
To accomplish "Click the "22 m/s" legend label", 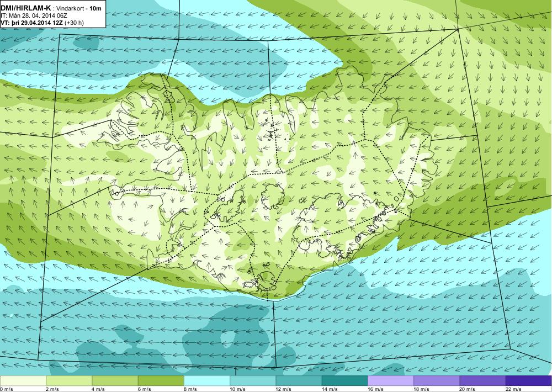I will [513, 389].
